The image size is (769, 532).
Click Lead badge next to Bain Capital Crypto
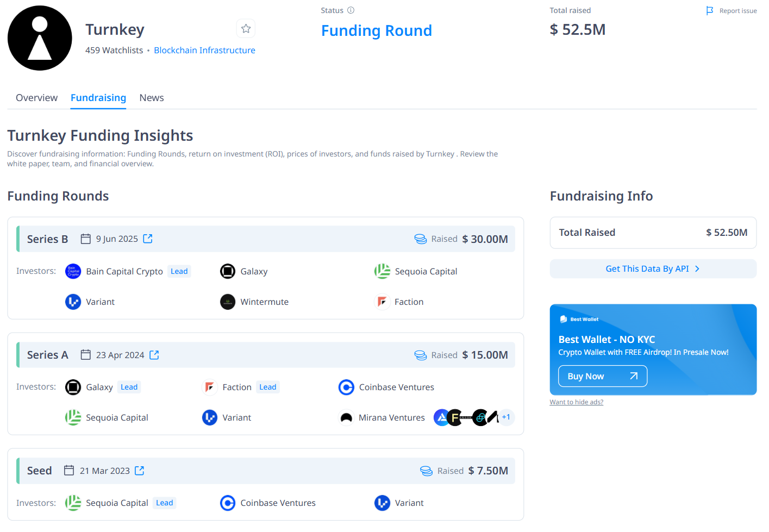coord(179,271)
